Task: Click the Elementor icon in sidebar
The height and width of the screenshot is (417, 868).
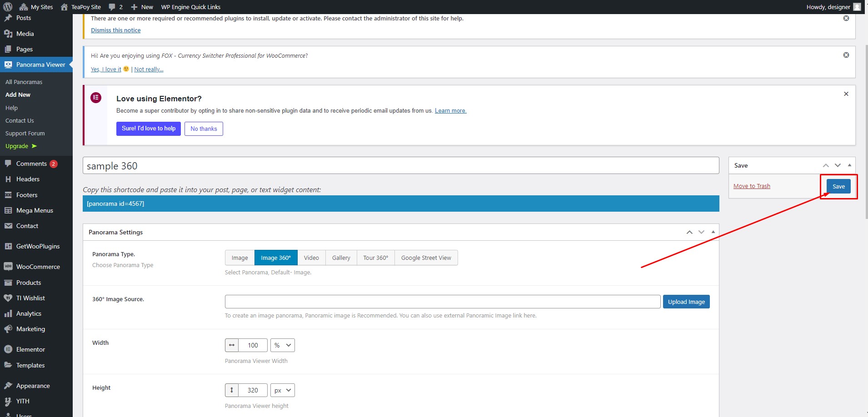Action: [x=8, y=349]
